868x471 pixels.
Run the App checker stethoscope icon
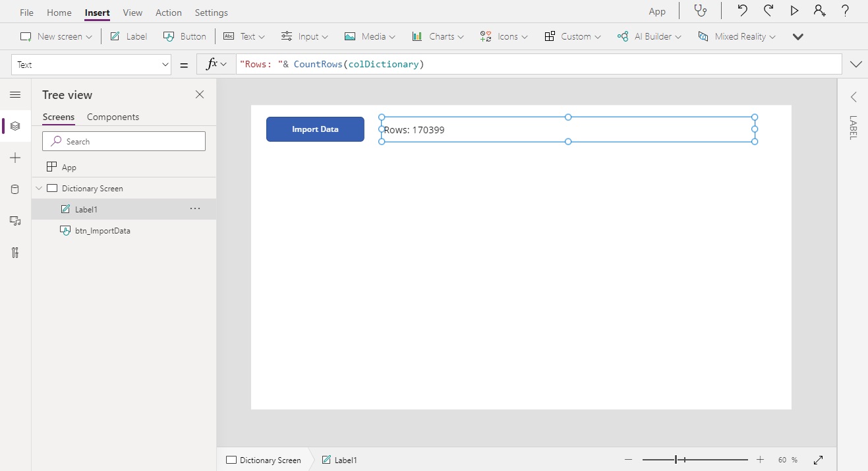pyautogui.click(x=701, y=11)
